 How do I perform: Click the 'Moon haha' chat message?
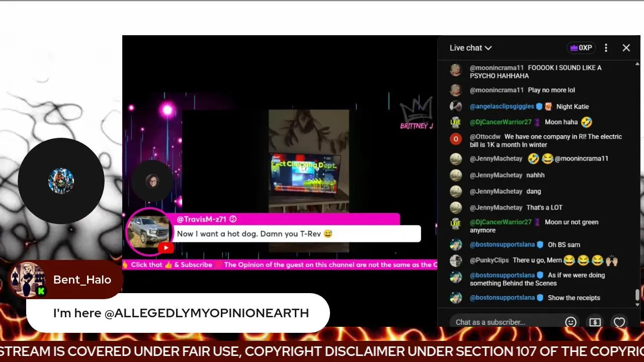pyautogui.click(x=561, y=122)
